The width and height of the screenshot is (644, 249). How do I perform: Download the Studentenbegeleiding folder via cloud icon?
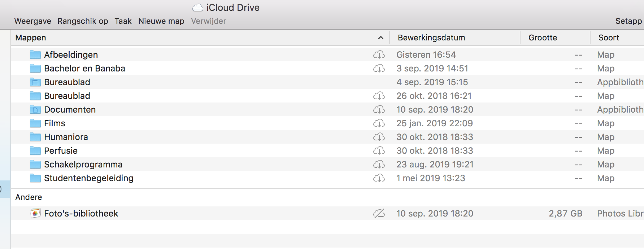pyautogui.click(x=379, y=178)
